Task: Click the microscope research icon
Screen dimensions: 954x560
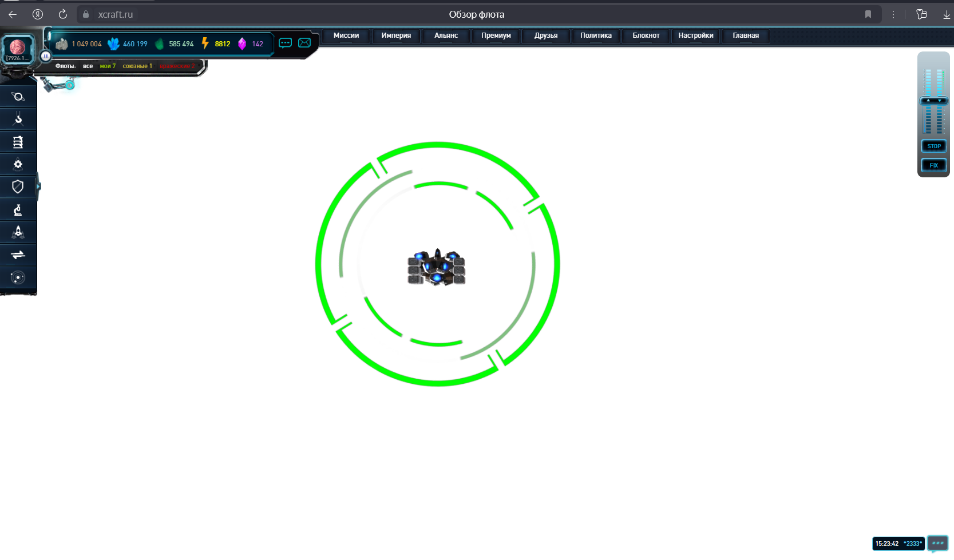Action: coord(18,210)
